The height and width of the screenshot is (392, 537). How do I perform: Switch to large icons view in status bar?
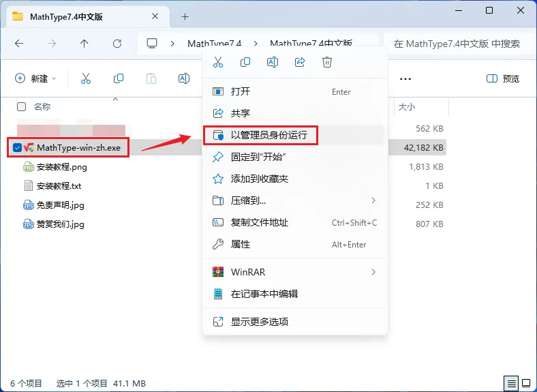click(x=526, y=382)
